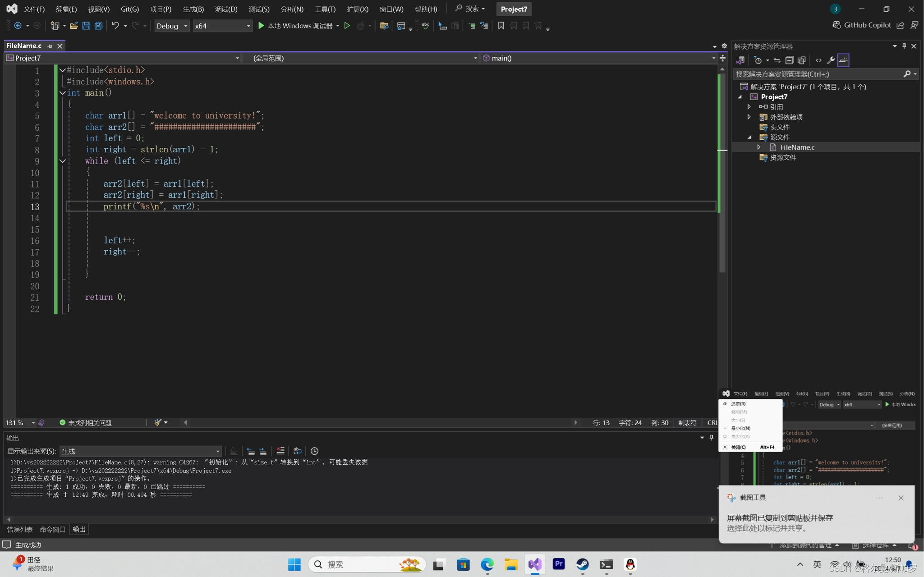Switch views icon in Solution Explorer

(740, 60)
